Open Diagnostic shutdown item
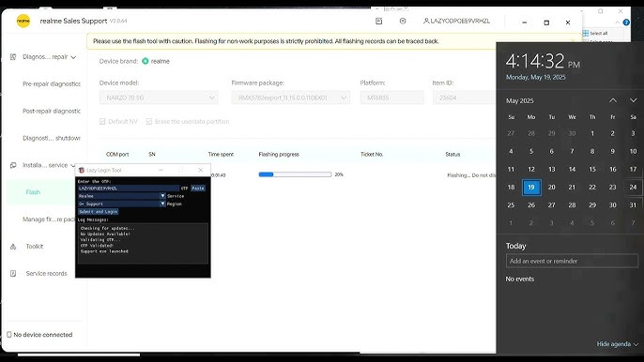Screen dimensions: 644x362 tap(52, 138)
